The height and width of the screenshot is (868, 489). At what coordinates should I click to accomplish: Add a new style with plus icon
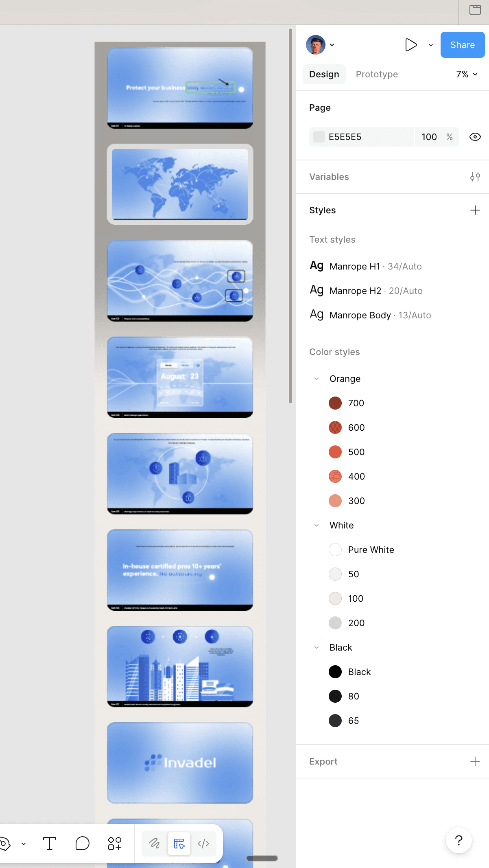(475, 210)
